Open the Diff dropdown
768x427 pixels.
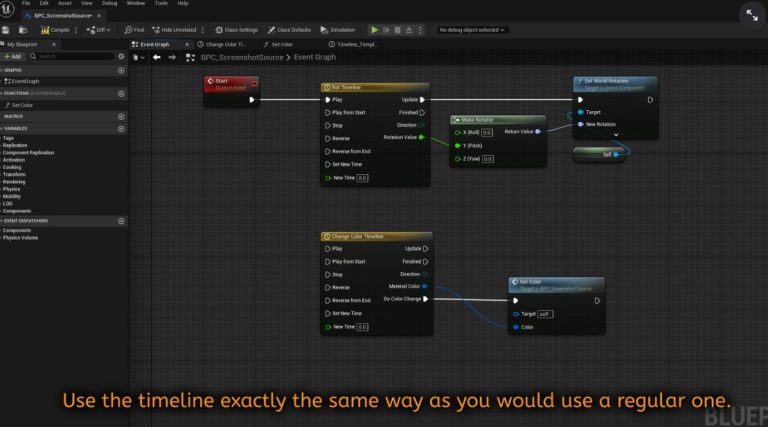pos(98,30)
